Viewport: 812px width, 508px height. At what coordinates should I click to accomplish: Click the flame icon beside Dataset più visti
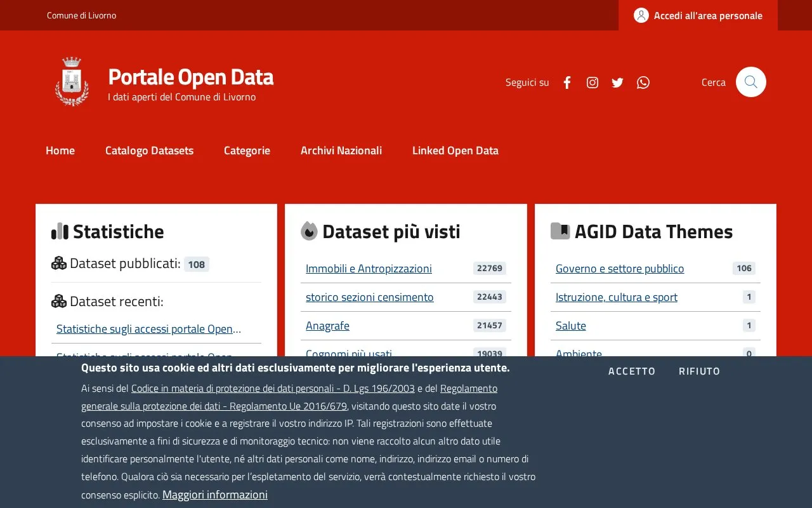[x=309, y=231]
